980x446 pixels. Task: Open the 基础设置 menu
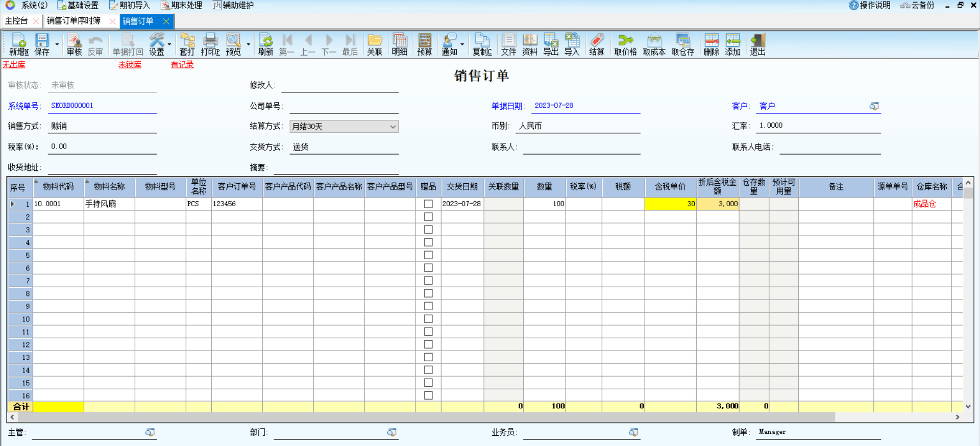[78, 5]
